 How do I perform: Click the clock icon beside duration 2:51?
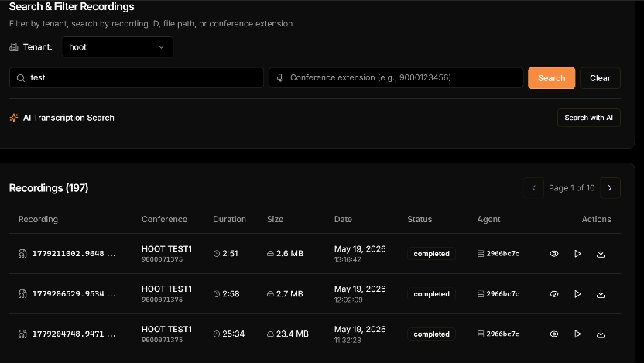217,254
